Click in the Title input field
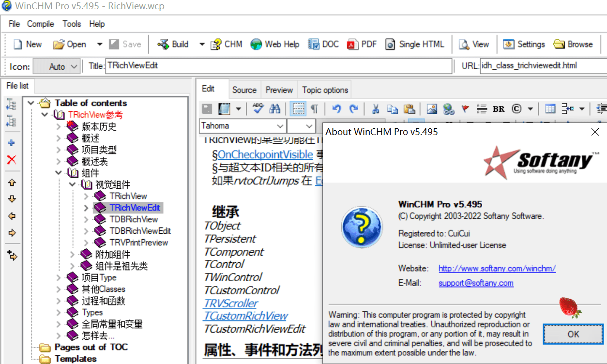 (279, 66)
